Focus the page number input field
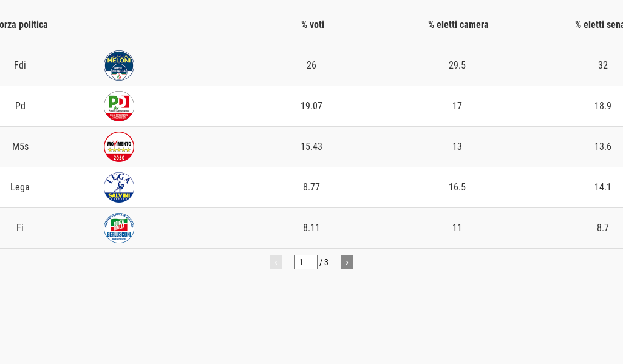The width and height of the screenshot is (623, 364). tap(305, 262)
